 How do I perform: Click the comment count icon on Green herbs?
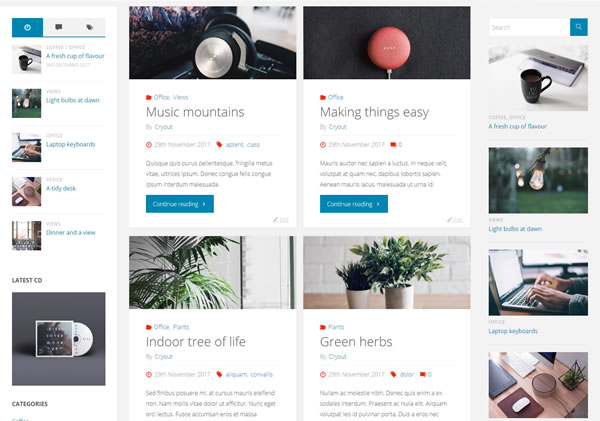click(x=422, y=374)
